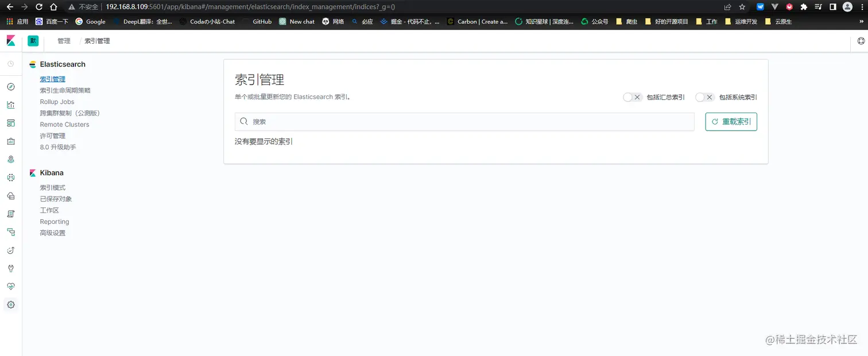This screenshot has height=356, width=868.
Task: Click 索引管理 breadcrumb at top
Action: point(97,41)
